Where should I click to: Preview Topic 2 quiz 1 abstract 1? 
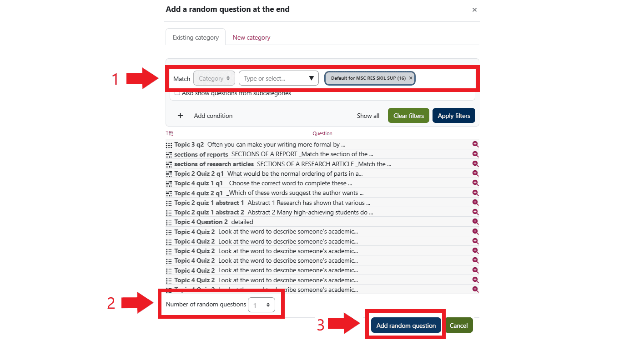(475, 202)
